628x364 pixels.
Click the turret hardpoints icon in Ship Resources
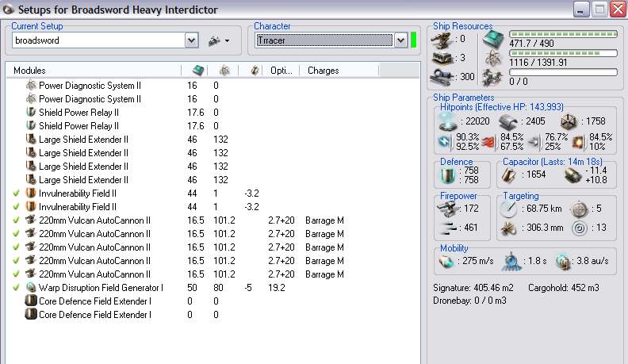(x=442, y=38)
